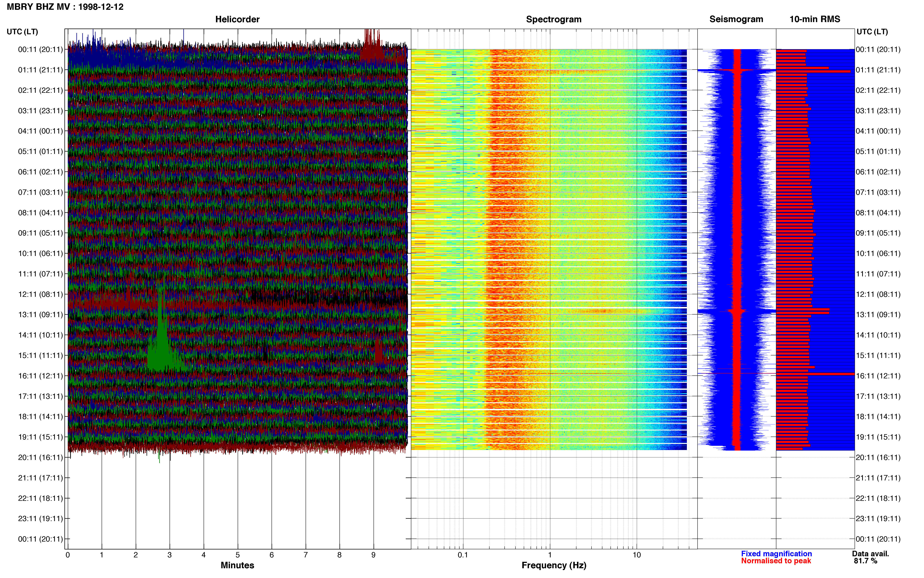
Task: Click left-axis time label 11:11 (07:11)
Action: (41, 274)
